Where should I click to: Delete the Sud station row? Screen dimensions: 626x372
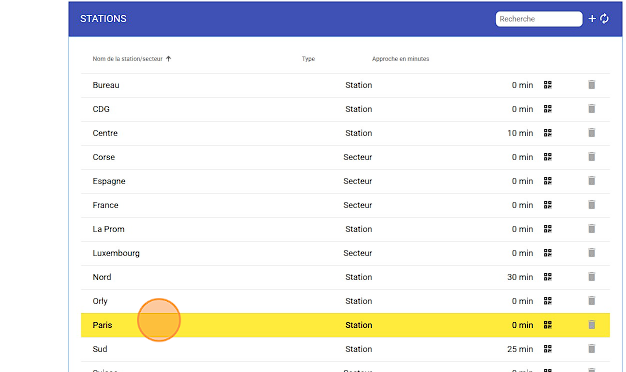592,349
